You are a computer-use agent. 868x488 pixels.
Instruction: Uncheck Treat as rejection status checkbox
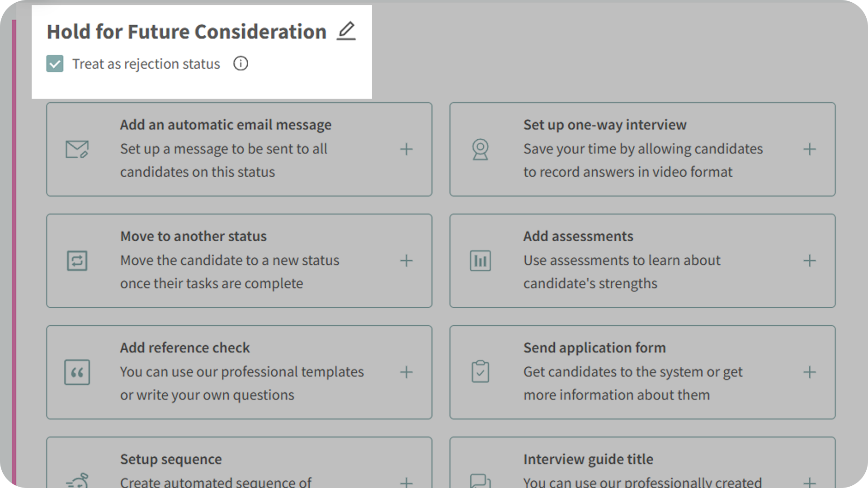pos(55,64)
